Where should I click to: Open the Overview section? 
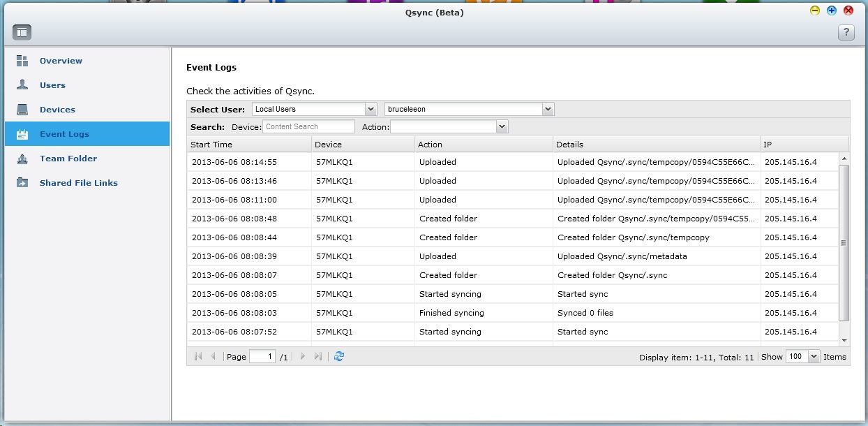(87, 61)
